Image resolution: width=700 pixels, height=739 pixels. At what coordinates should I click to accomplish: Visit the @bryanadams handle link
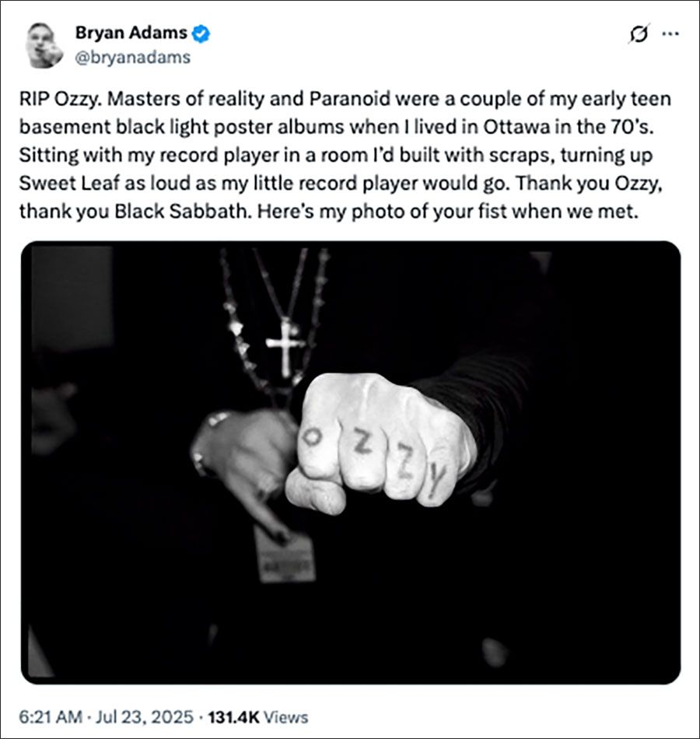[132, 57]
